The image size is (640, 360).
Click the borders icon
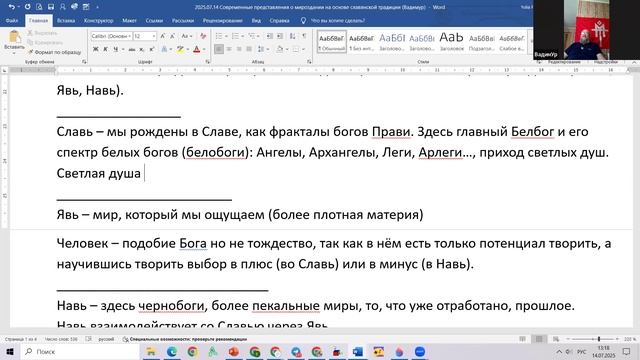click(x=296, y=49)
